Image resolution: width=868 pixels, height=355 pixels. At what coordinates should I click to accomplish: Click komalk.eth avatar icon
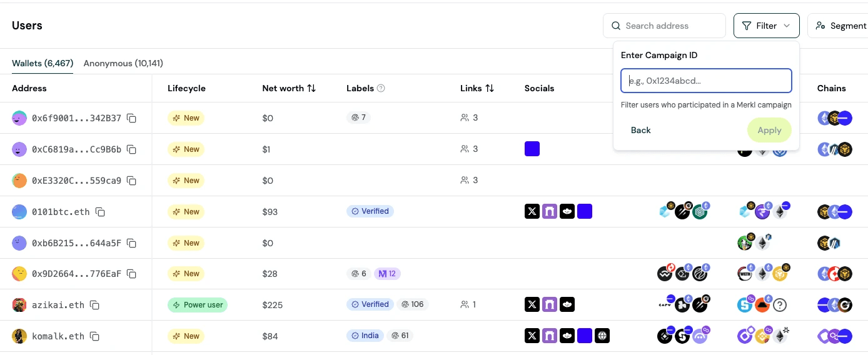click(19, 336)
